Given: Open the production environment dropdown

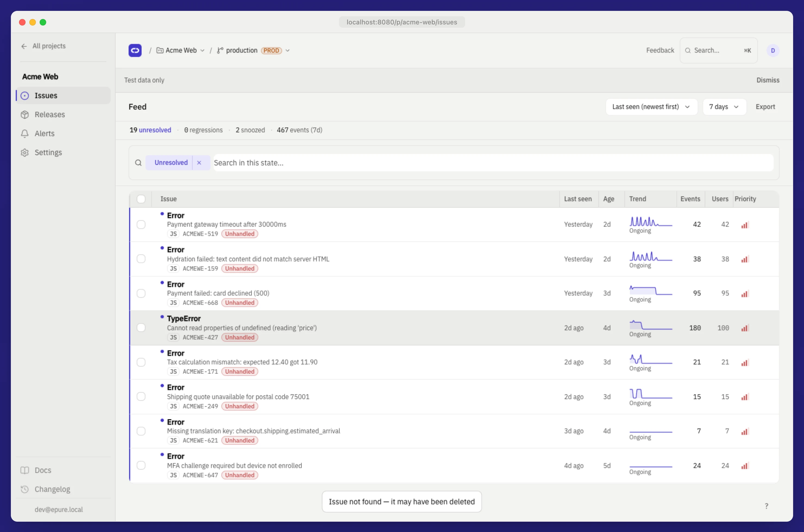Looking at the screenshot, I should click(253, 50).
